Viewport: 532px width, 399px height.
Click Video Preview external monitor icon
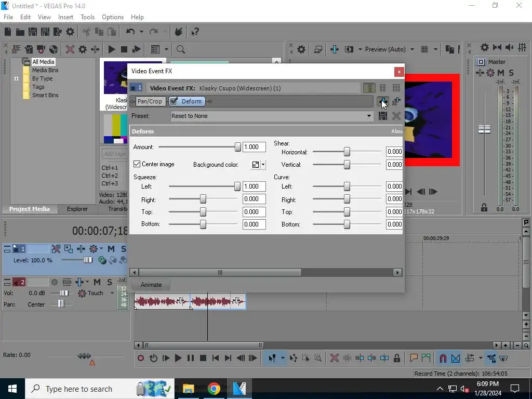[318, 49]
